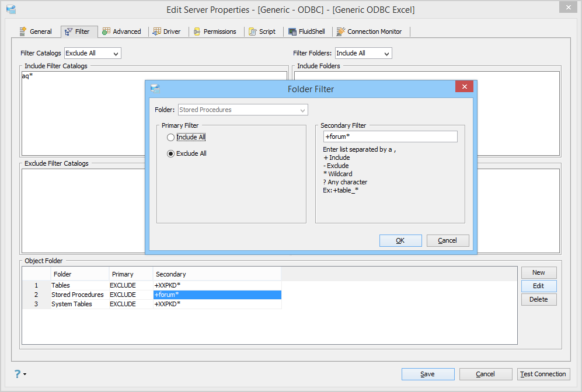Select the Tables row in Object Folder

(x=152, y=285)
